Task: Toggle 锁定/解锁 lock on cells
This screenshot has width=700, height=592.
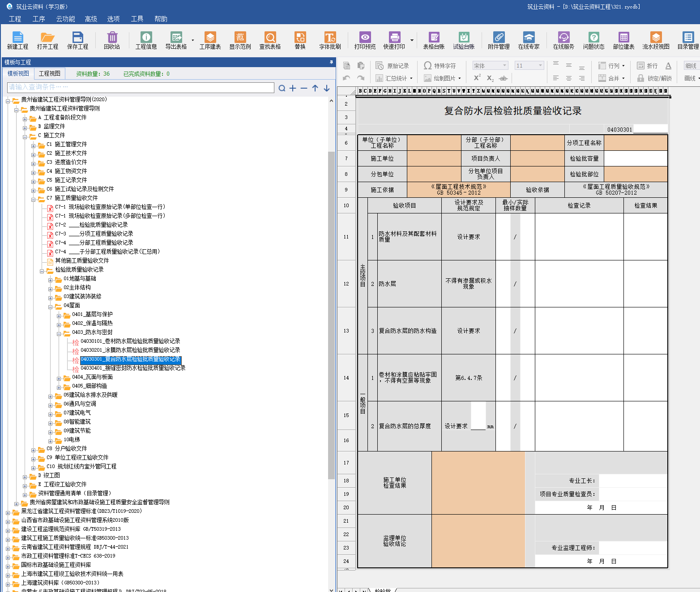Action: pyautogui.click(x=654, y=78)
